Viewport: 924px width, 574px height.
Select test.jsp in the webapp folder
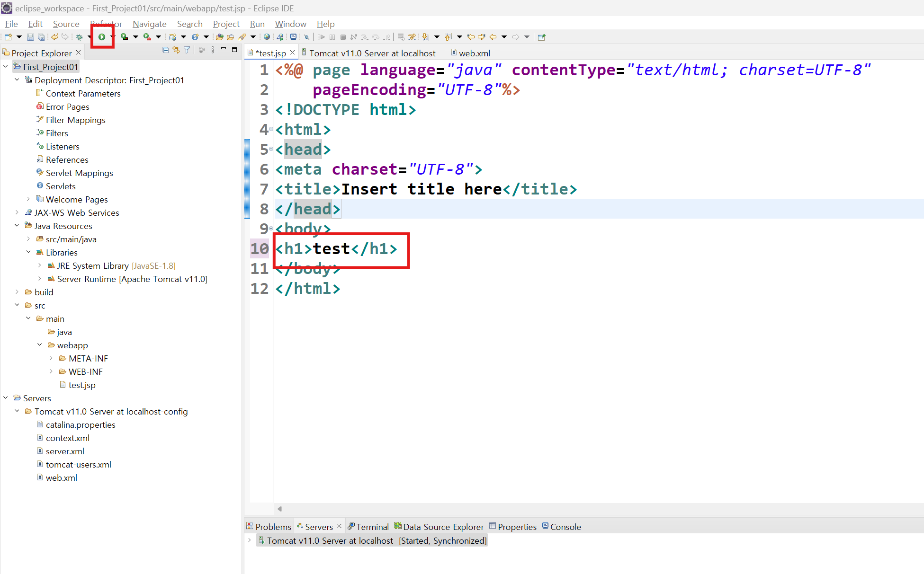81,385
